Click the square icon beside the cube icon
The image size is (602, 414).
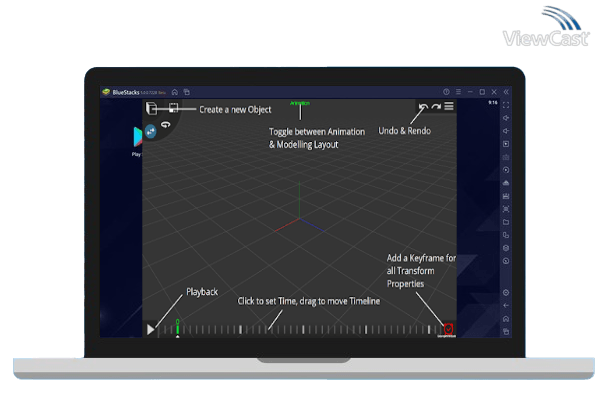point(173,108)
